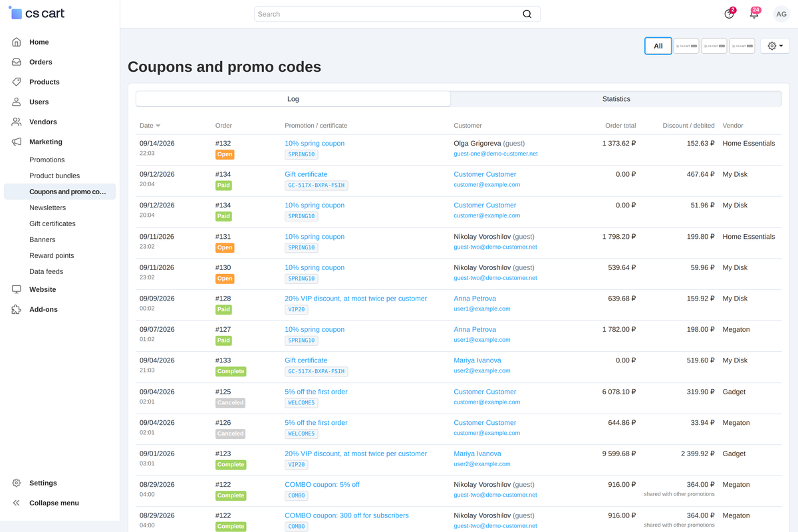Open Newsletters in the sidebar
Image resolution: width=798 pixels, height=532 pixels.
pos(48,207)
